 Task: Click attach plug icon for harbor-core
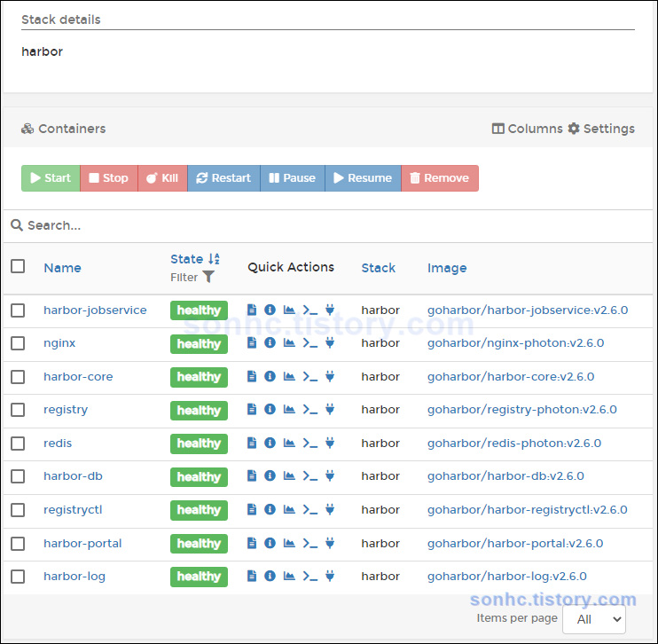(330, 376)
